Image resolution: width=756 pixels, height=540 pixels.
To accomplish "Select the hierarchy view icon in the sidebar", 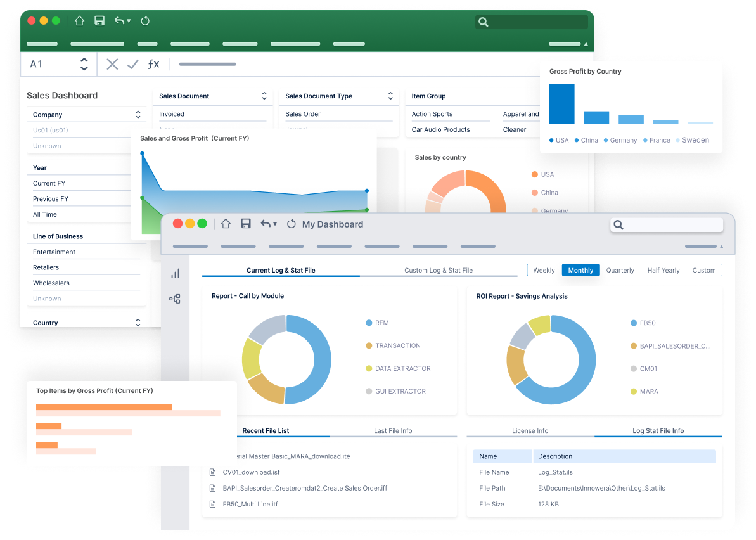I will (x=176, y=299).
